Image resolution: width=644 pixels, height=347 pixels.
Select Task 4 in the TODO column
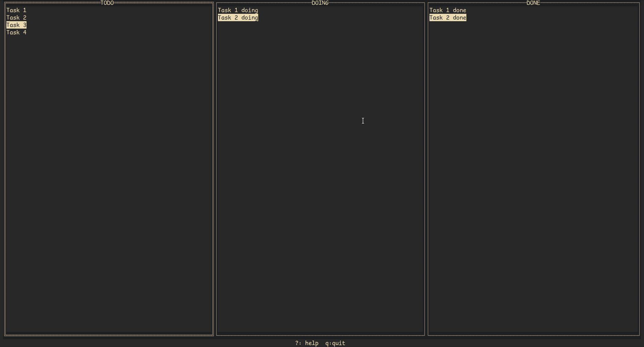tap(16, 33)
